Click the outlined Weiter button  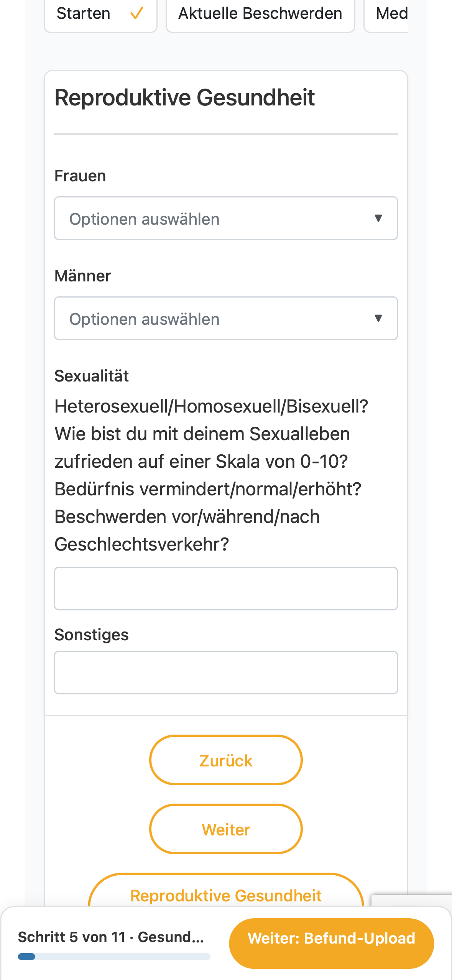pyautogui.click(x=226, y=829)
